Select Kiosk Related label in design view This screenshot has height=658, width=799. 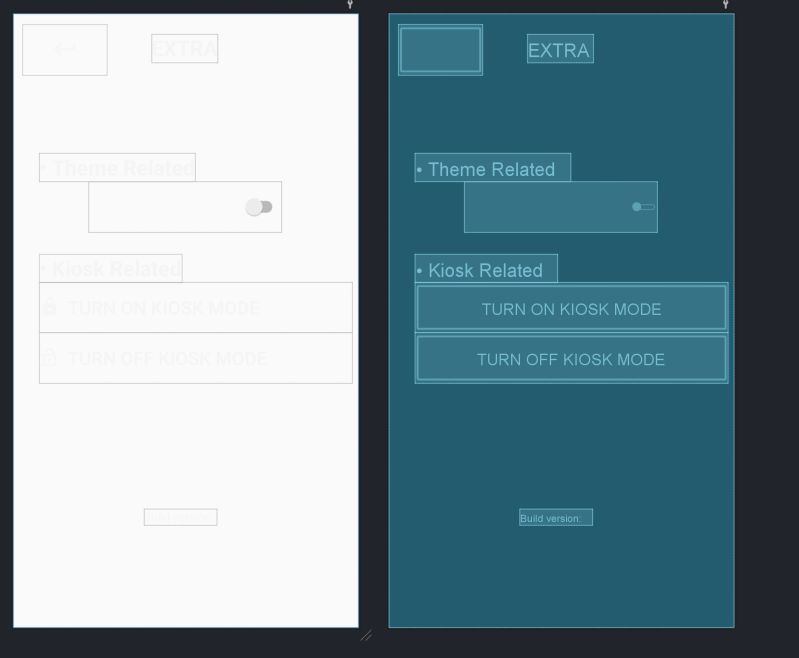click(x=111, y=268)
